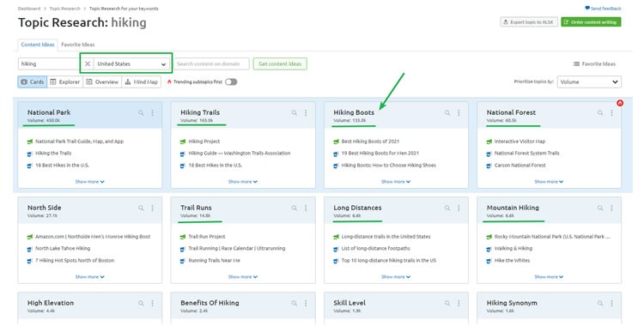Image resolution: width=644 pixels, height=326 pixels.
Task: Toggle Trending subtopics first switch
Action: click(231, 81)
